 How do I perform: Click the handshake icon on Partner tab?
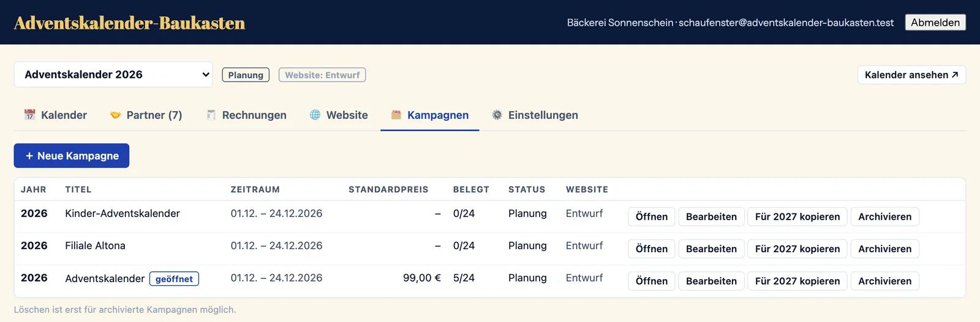pos(115,115)
